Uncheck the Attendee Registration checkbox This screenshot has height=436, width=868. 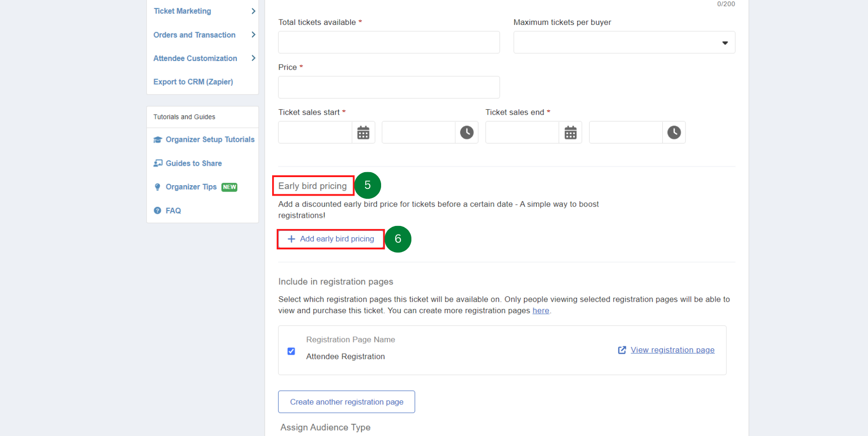coord(291,351)
